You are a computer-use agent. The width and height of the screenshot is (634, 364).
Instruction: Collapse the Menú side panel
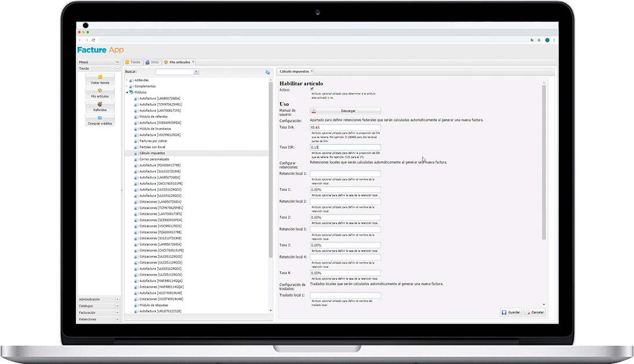(117, 62)
